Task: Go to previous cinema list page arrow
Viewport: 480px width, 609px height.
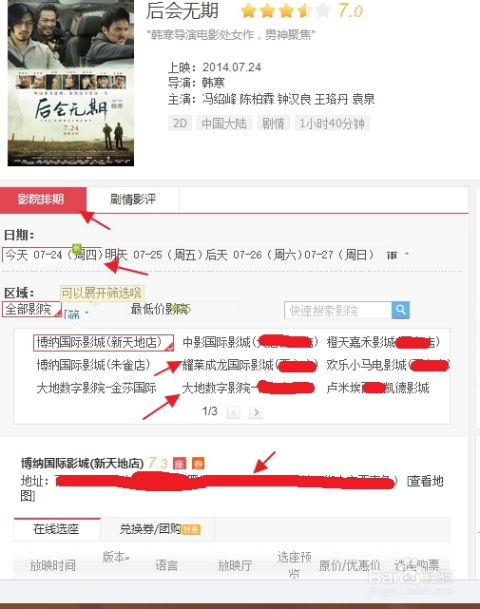Action: pos(234,412)
